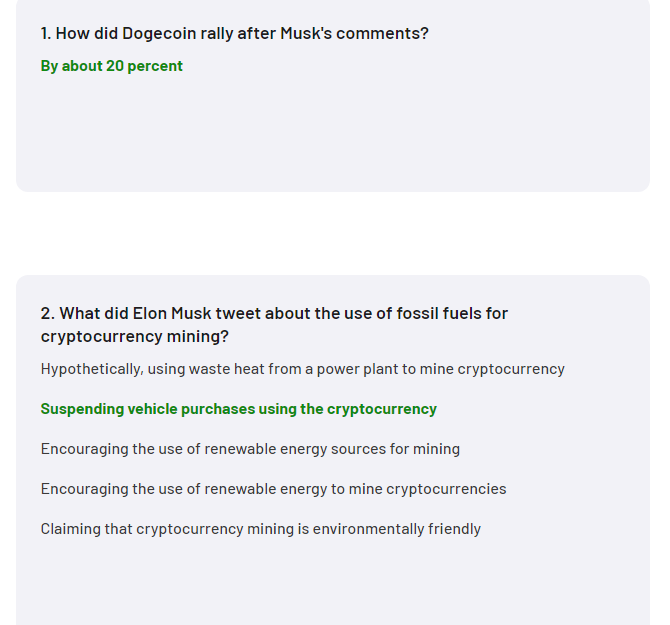Pick "Encouraging the use of renewable energy sources for mining"
Viewport: 670px width, 625px height.
(x=250, y=449)
